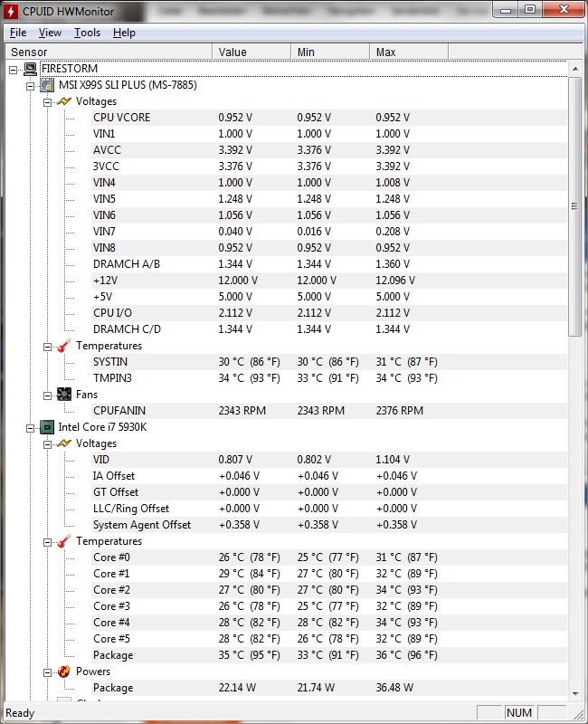The width and height of the screenshot is (588, 724).
Task: Select the TMPIN3 temperature row
Action: point(329,378)
